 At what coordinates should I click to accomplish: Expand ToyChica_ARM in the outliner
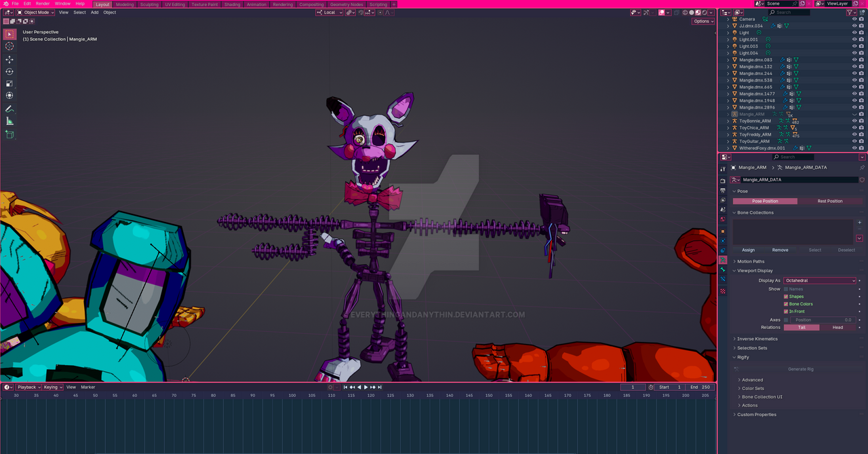click(x=728, y=128)
